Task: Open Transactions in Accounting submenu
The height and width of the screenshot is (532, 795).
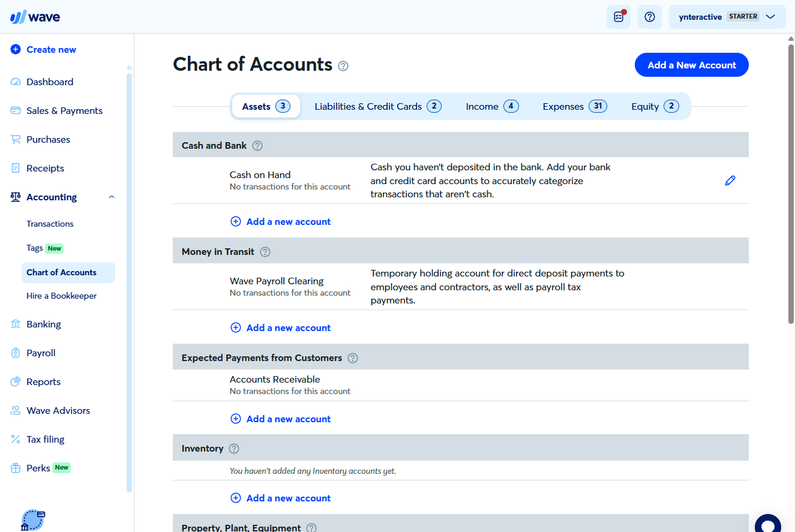Action: 50,224
